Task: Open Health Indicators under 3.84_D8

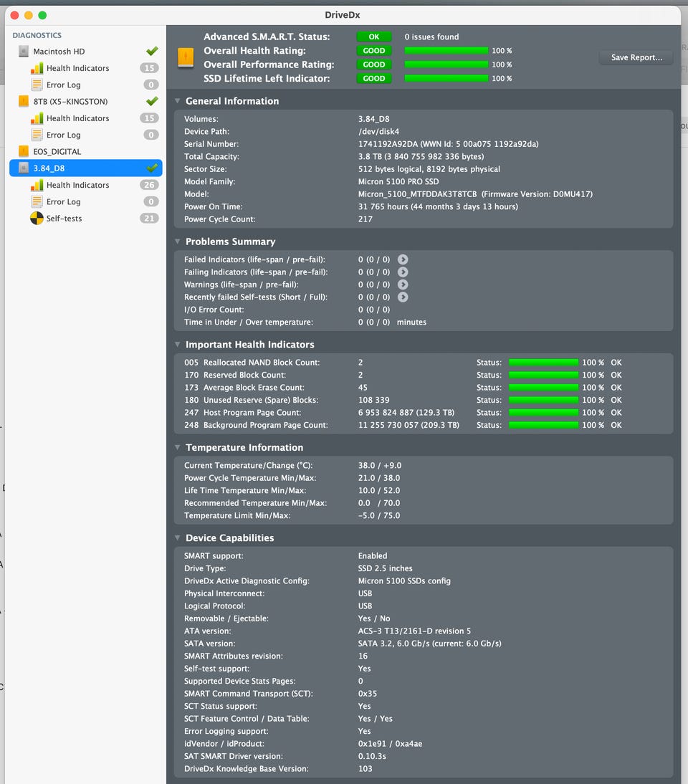Action: pyautogui.click(x=86, y=185)
